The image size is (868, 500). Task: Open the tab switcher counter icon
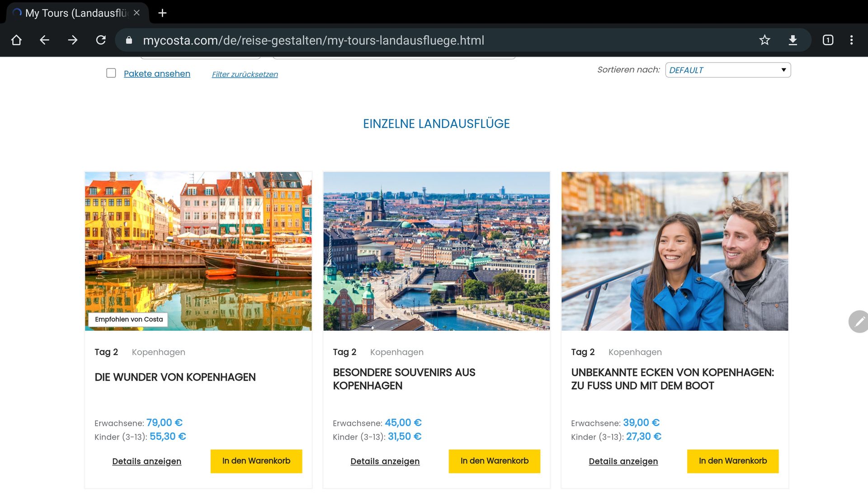click(828, 40)
